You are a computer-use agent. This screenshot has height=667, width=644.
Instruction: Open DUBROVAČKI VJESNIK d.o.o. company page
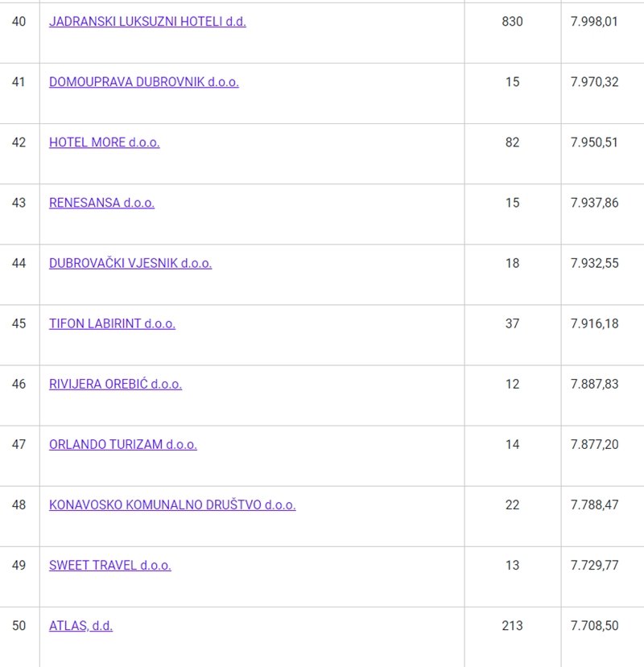(130, 263)
